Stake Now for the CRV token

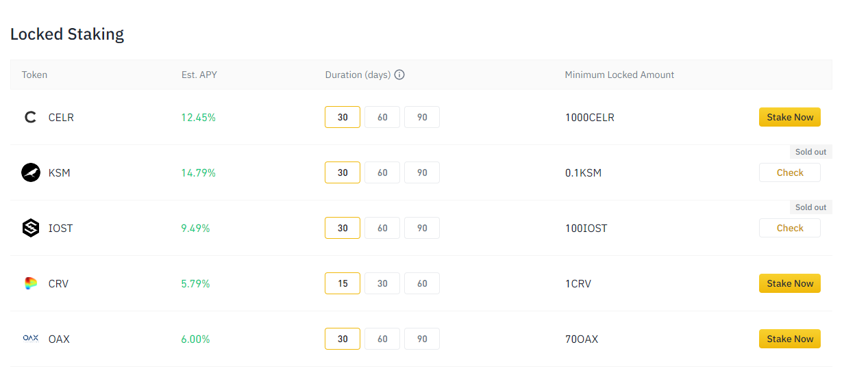[790, 283]
